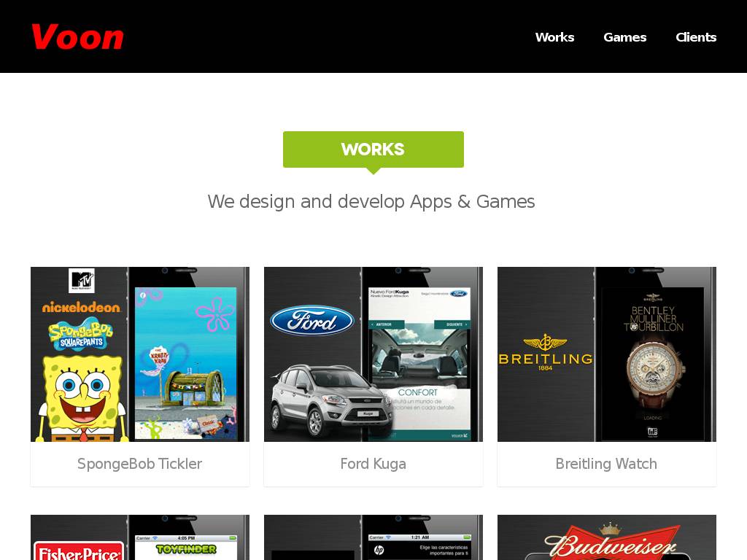Click the silver Ford Kuga car image
747x560 pixels.
331,400
